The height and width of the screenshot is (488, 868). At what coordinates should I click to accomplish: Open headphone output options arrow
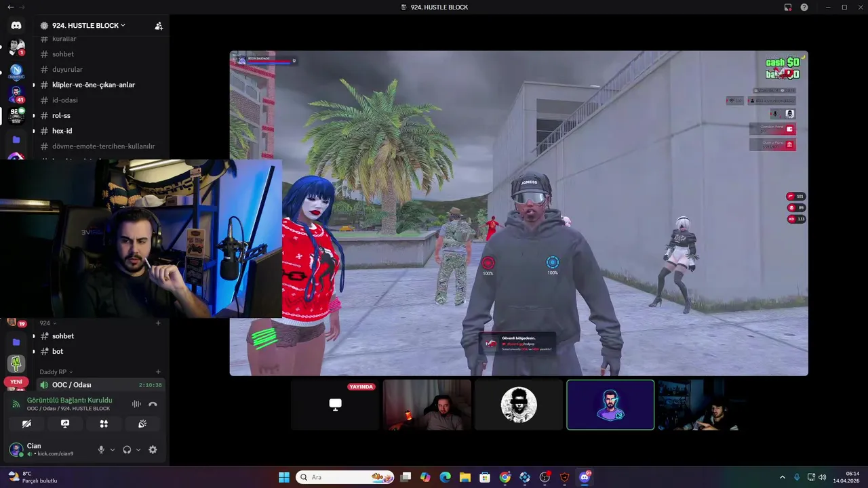pos(138,449)
